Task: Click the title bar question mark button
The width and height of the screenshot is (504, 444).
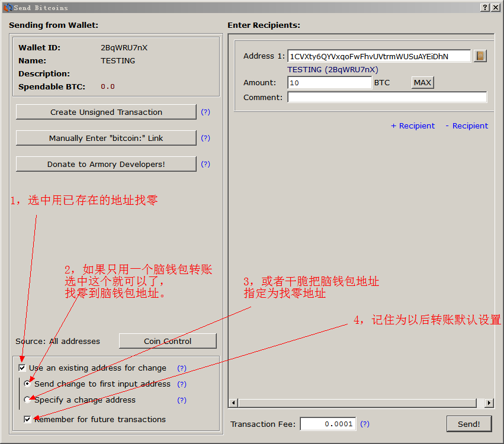Action: click(x=485, y=7)
